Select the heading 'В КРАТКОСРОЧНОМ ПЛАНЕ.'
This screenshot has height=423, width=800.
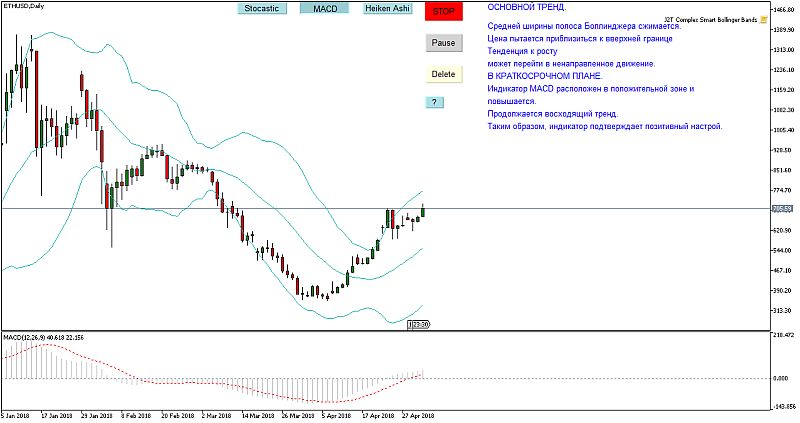pos(544,76)
